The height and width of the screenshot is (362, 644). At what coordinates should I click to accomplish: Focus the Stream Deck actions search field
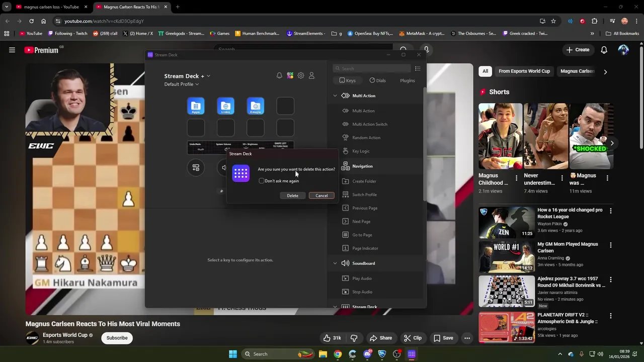click(372, 68)
